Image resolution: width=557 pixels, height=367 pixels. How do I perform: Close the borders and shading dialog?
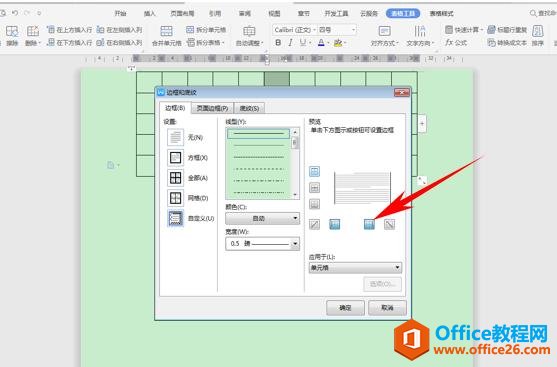[402, 92]
